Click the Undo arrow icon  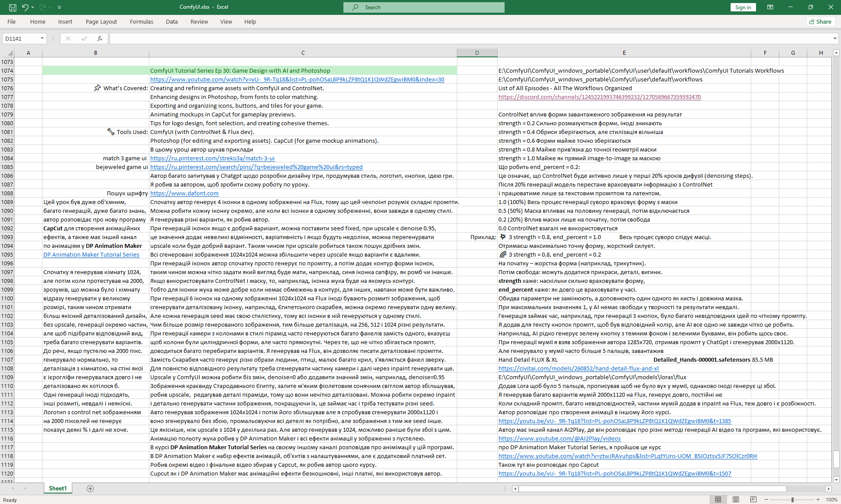25,7
